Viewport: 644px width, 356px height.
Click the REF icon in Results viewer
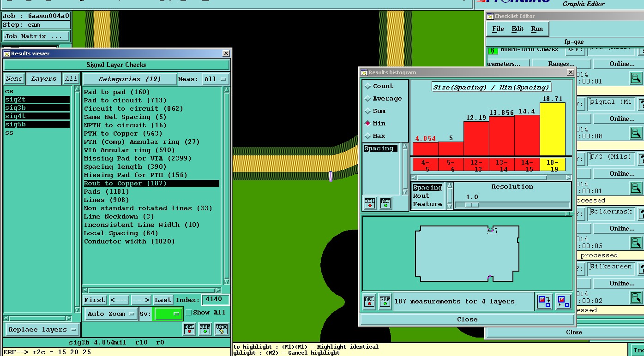click(205, 329)
